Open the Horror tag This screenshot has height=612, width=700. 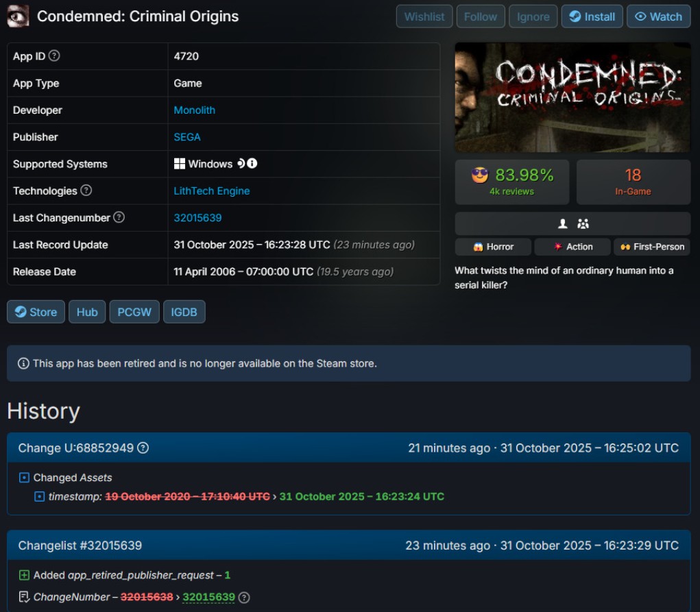pyautogui.click(x=493, y=247)
